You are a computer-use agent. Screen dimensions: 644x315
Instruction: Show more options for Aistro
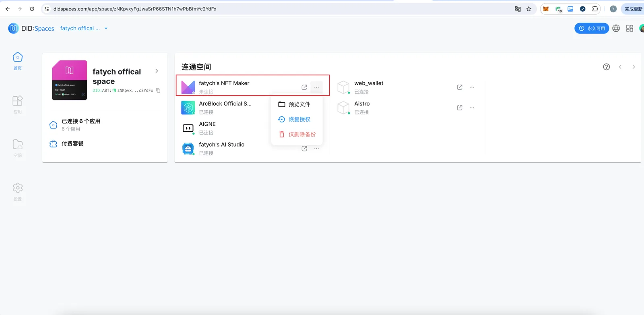pos(472,108)
